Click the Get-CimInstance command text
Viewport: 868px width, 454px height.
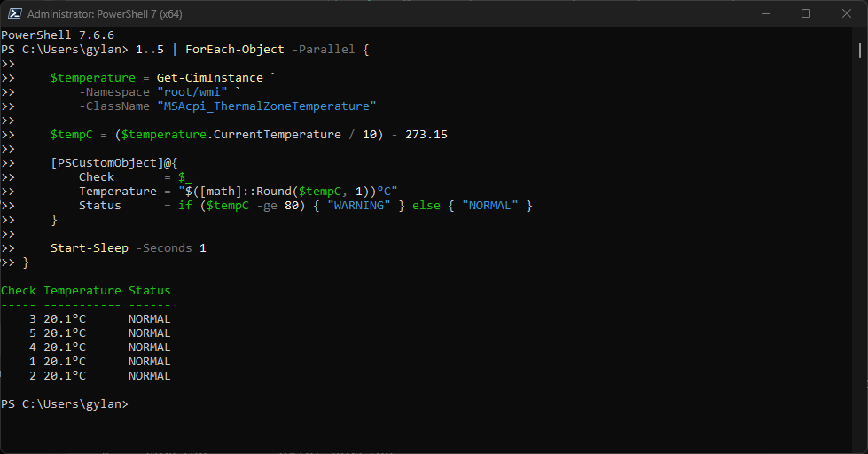point(210,78)
